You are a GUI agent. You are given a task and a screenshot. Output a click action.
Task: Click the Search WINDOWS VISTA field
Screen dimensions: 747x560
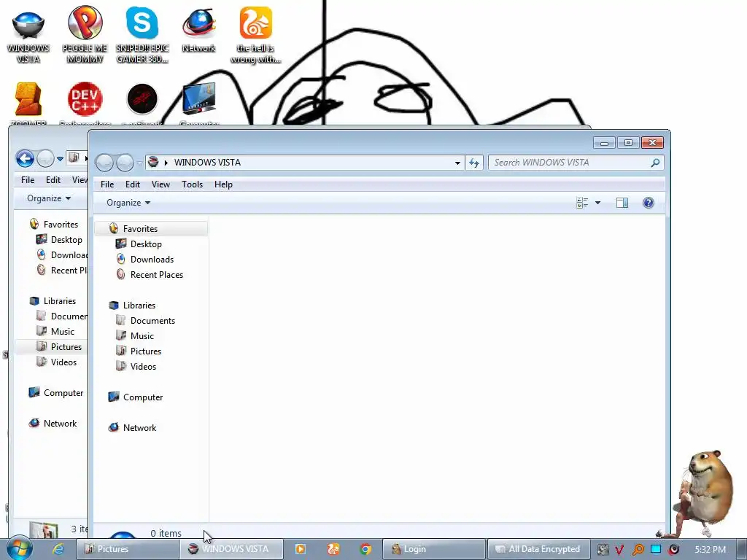(570, 163)
